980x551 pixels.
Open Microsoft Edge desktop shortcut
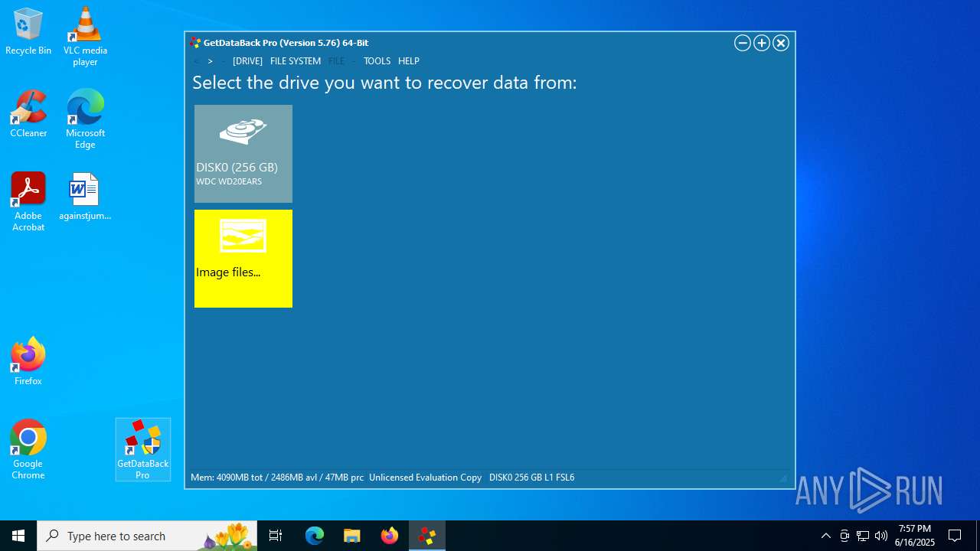85,119
